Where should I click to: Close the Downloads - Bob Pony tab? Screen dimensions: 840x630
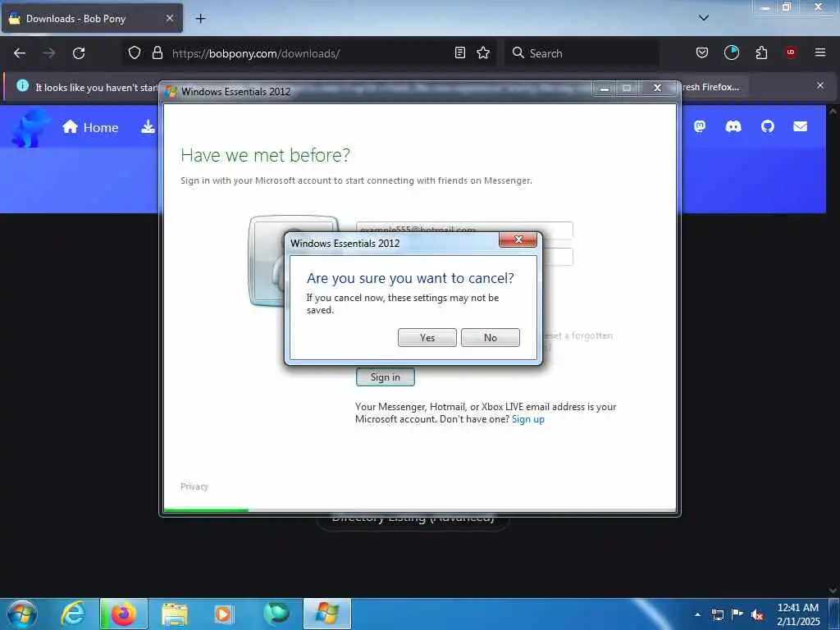[x=169, y=18]
